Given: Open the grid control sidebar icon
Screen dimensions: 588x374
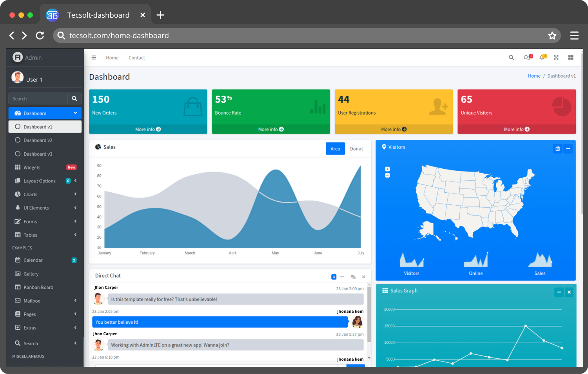Looking at the screenshot, I should [x=571, y=57].
